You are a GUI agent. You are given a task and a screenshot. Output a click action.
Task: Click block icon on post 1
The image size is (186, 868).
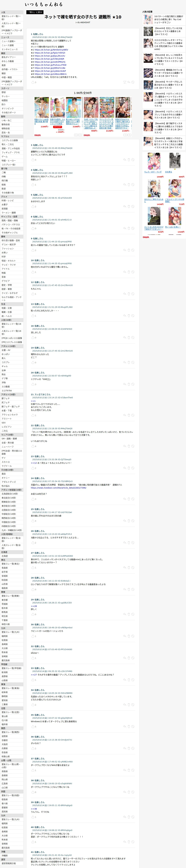[x=133, y=82]
